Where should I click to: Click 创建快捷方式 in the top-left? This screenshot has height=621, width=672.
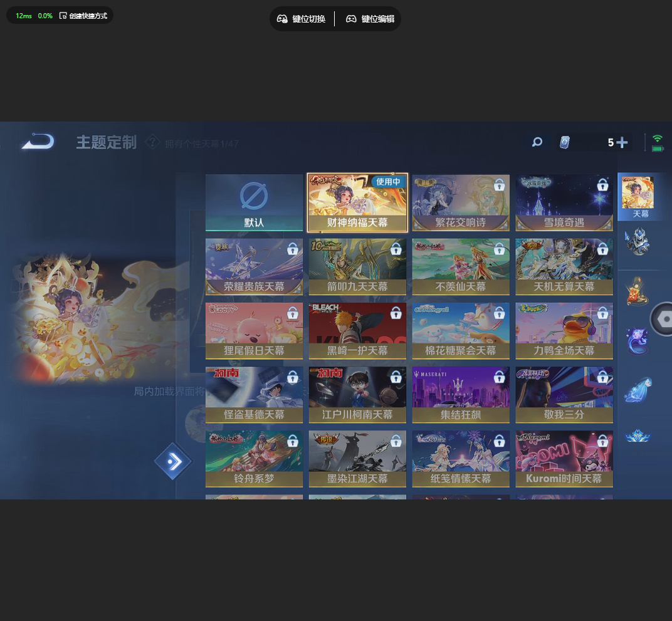click(x=83, y=16)
